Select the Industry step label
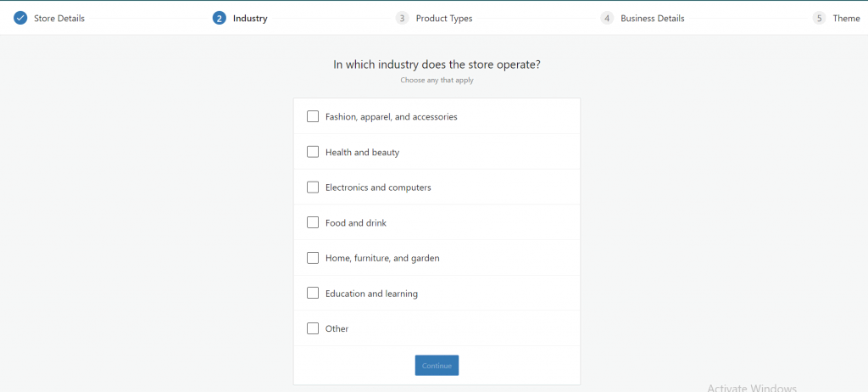This screenshot has height=392, width=868. pyautogui.click(x=250, y=18)
